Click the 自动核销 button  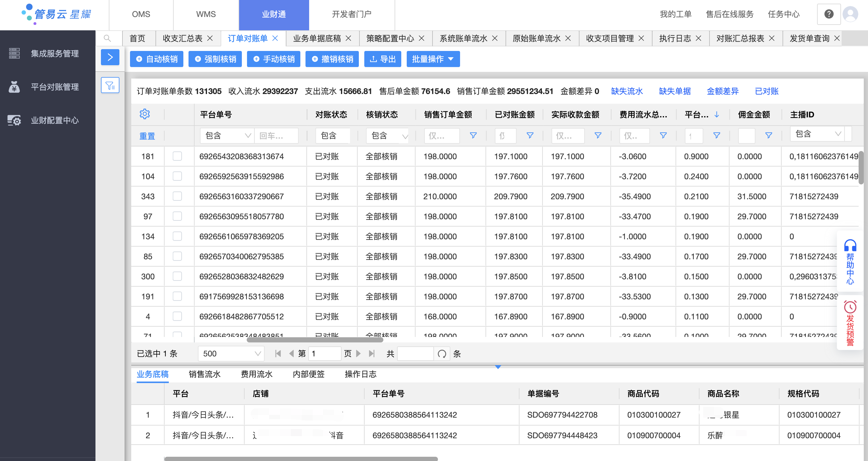157,59
